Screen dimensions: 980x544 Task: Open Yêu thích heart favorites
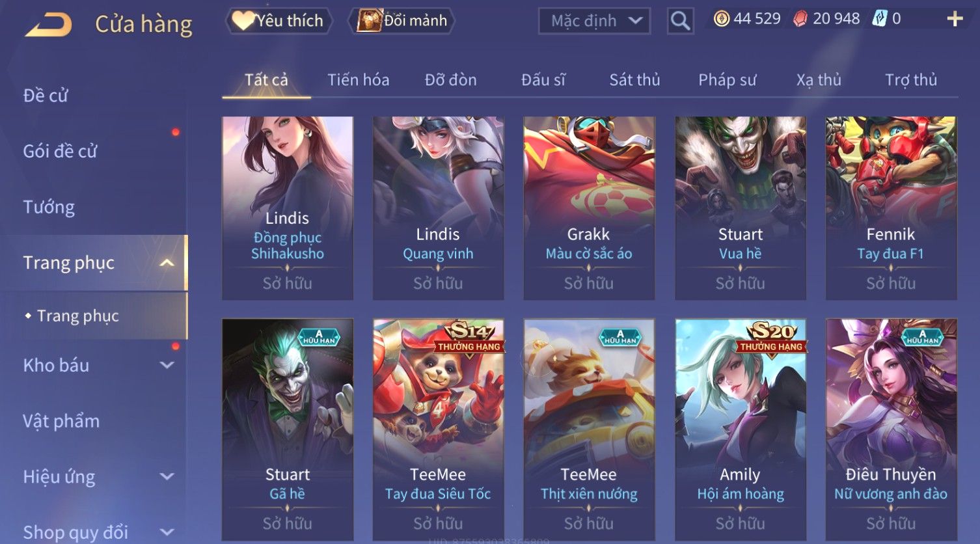pyautogui.click(x=279, y=21)
